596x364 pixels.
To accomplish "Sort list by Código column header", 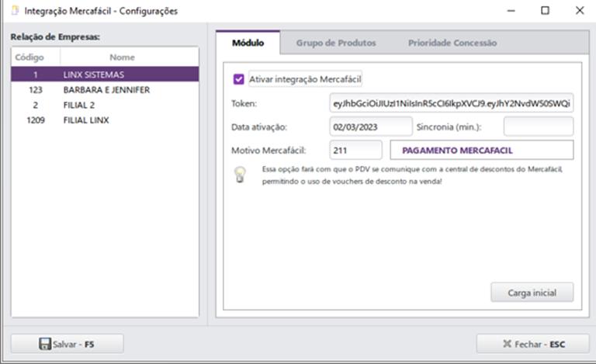I will pos(29,57).
